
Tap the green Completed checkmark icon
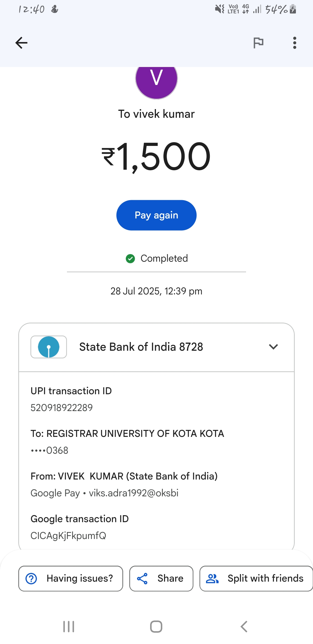coord(130,258)
